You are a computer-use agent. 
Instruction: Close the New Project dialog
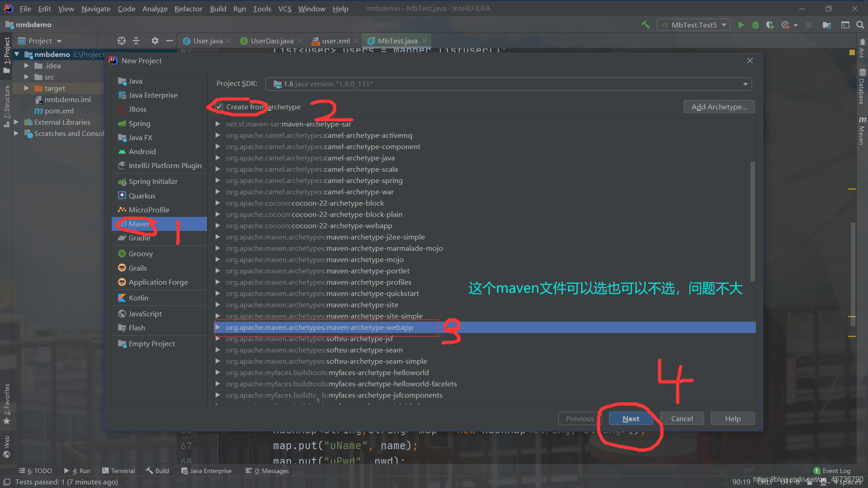coord(750,61)
